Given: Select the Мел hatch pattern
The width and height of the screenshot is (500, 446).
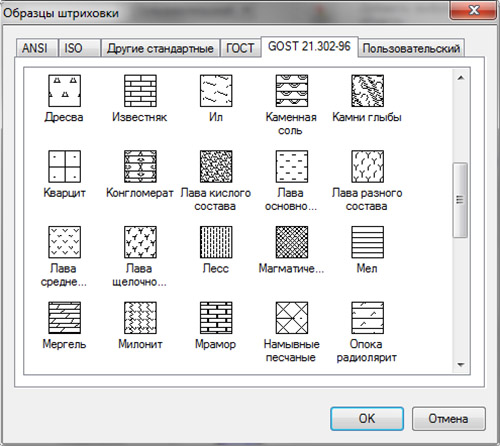Looking at the screenshot, I should tap(367, 242).
